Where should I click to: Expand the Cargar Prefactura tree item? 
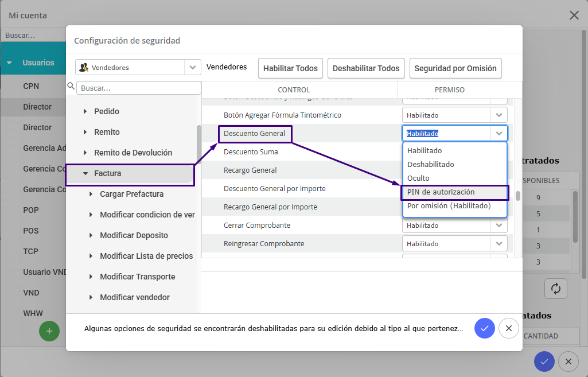pos(92,194)
